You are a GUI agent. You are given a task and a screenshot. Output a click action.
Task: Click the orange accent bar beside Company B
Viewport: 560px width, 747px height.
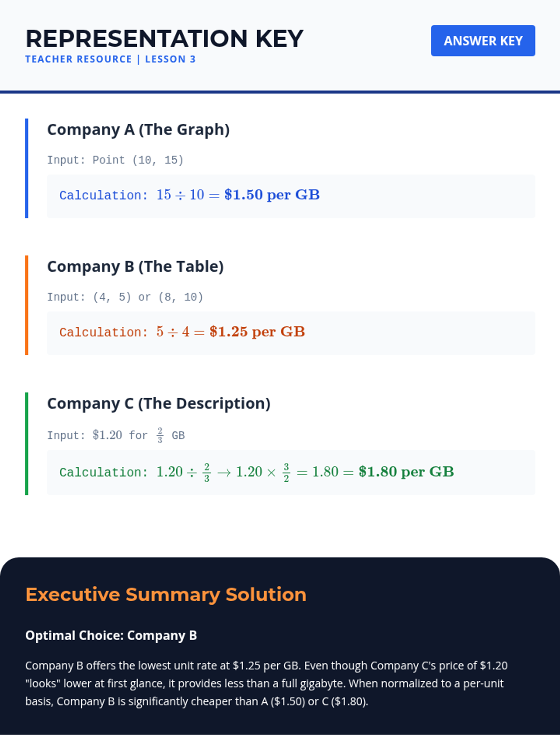click(x=27, y=305)
